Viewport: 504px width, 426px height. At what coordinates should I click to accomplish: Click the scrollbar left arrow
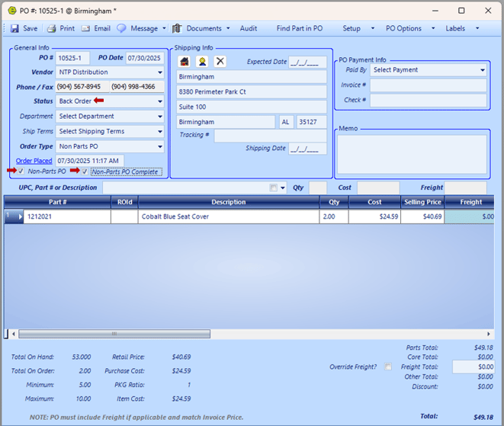[x=14, y=334]
